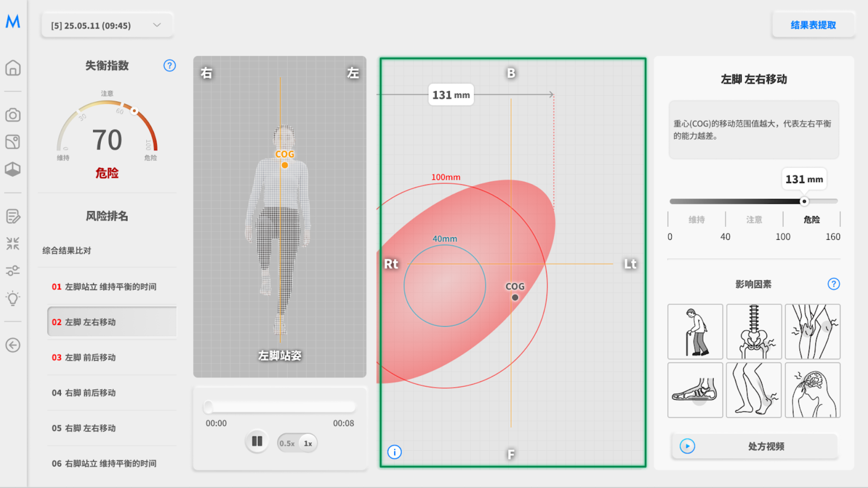
Task: Open the notes edit icon
Action: [x=13, y=216]
